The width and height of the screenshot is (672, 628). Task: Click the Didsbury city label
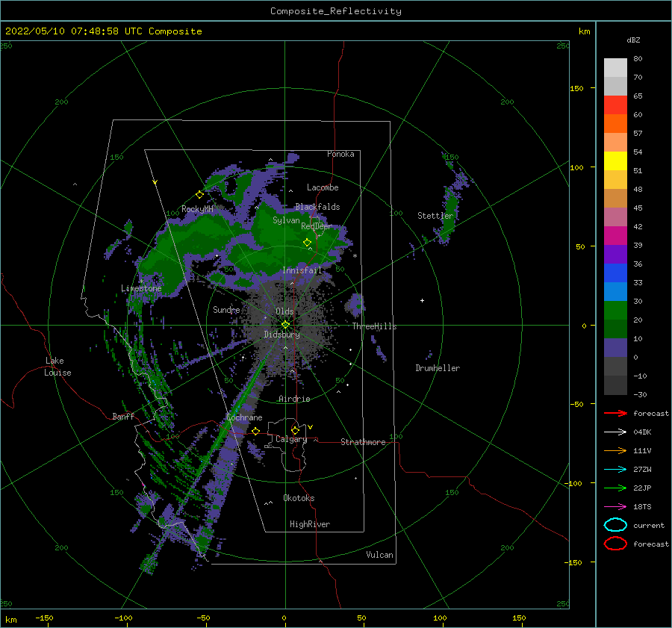pos(281,335)
